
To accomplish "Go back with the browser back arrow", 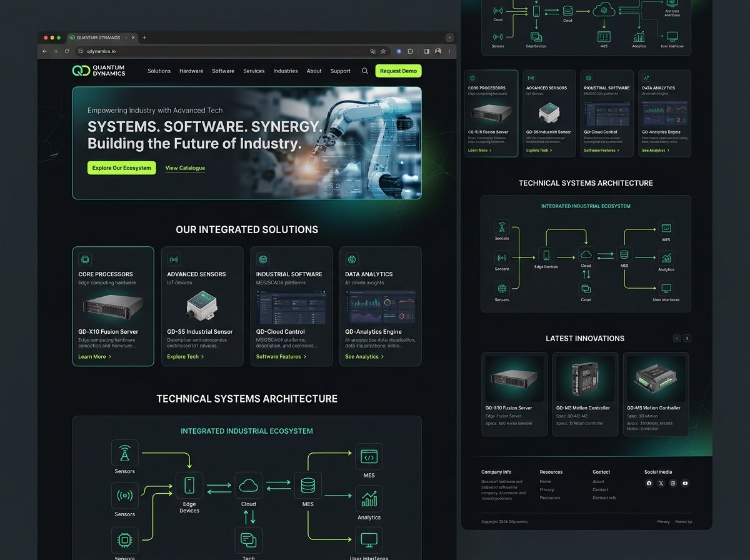I will [x=44, y=51].
